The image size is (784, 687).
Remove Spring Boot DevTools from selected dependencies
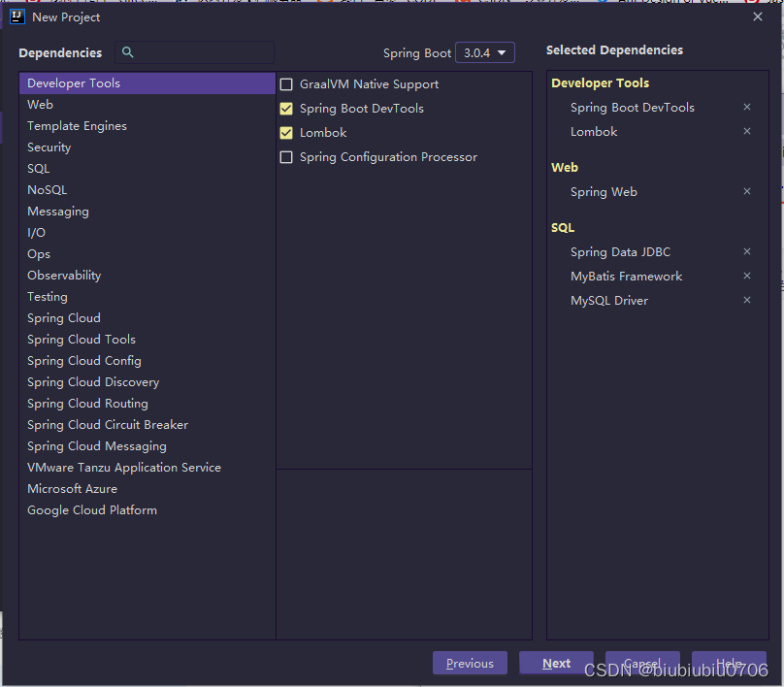tap(747, 107)
